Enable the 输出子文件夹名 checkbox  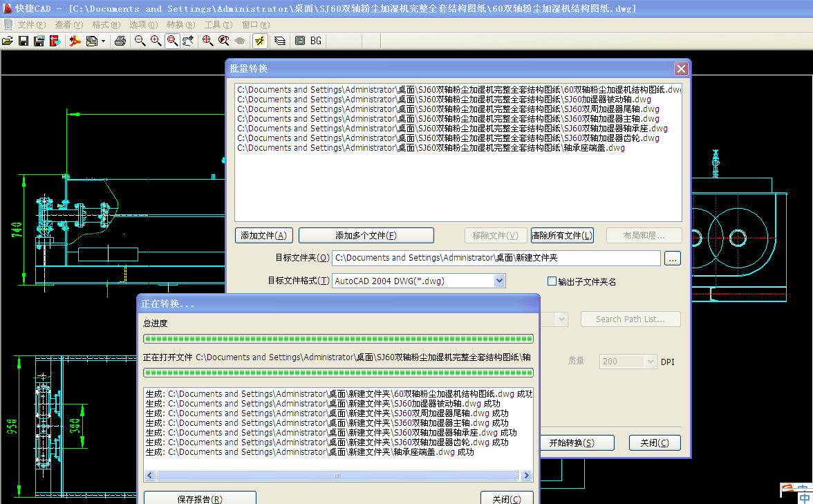[552, 281]
